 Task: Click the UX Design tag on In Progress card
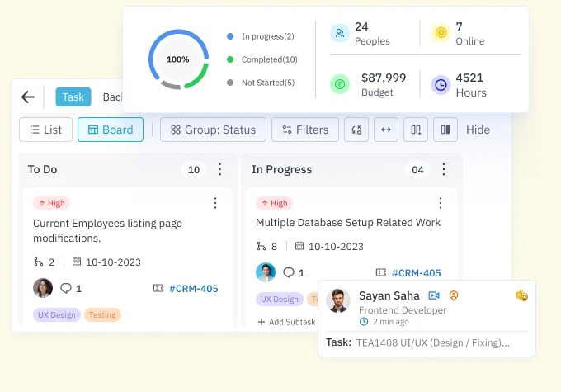(280, 300)
